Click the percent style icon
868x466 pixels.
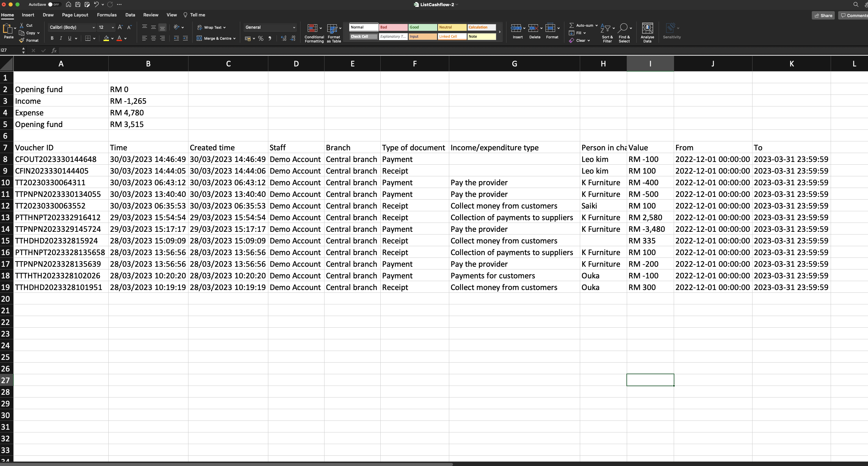click(x=261, y=38)
